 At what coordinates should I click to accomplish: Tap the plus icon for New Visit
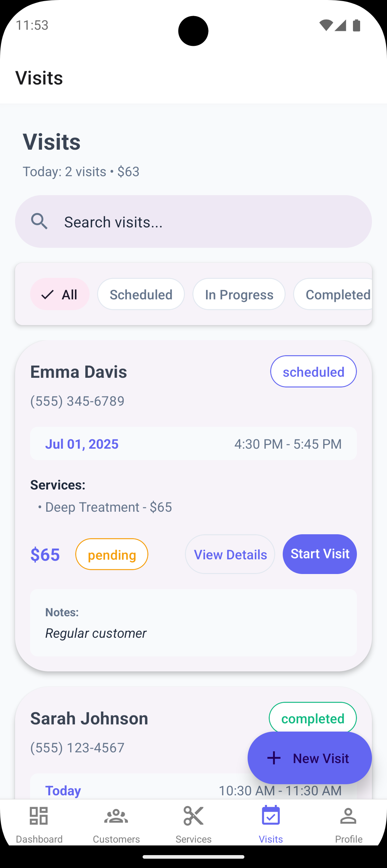coord(274,758)
